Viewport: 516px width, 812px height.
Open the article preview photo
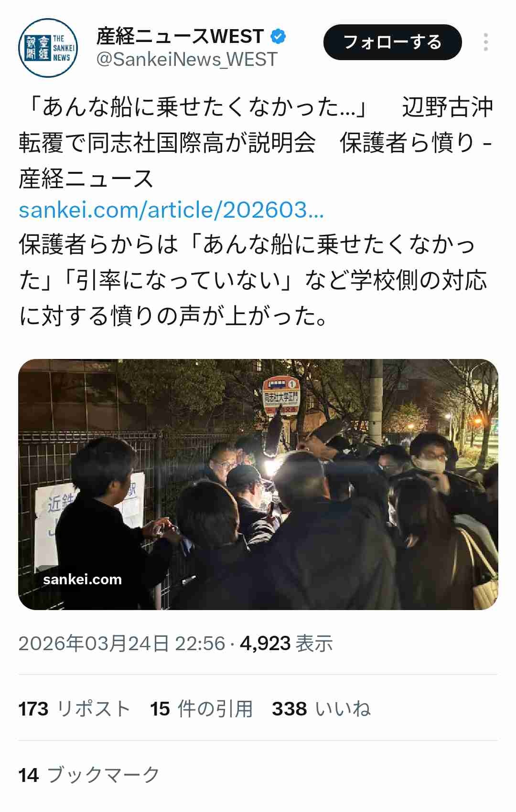(258, 484)
